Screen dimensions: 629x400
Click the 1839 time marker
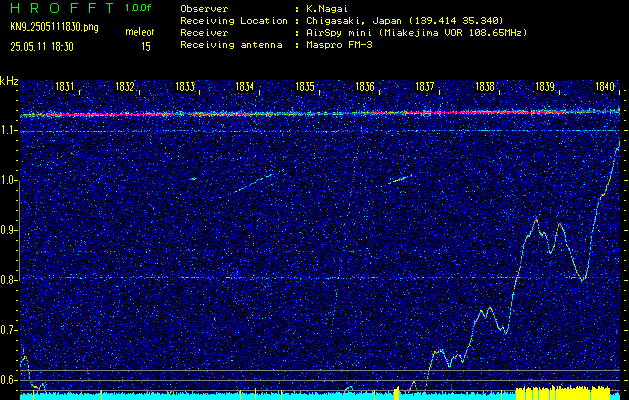point(545,87)
